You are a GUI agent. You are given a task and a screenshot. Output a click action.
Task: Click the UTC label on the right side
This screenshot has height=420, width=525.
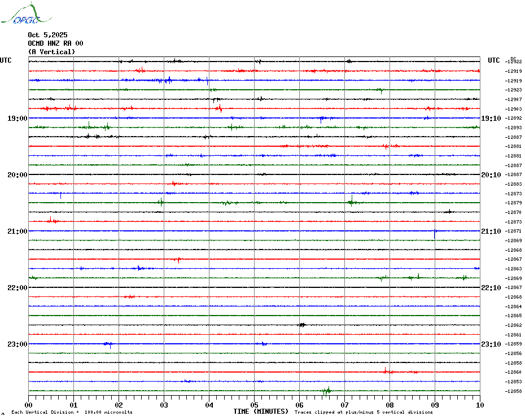click(x=494, y=60)
